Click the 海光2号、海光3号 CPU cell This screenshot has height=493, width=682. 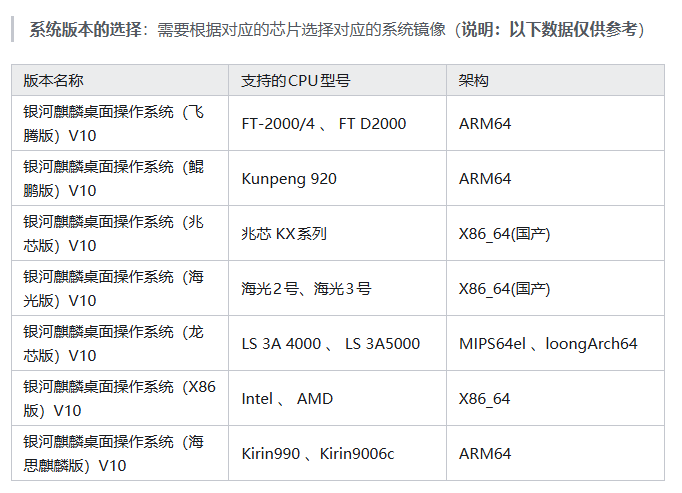coord(306,289)
